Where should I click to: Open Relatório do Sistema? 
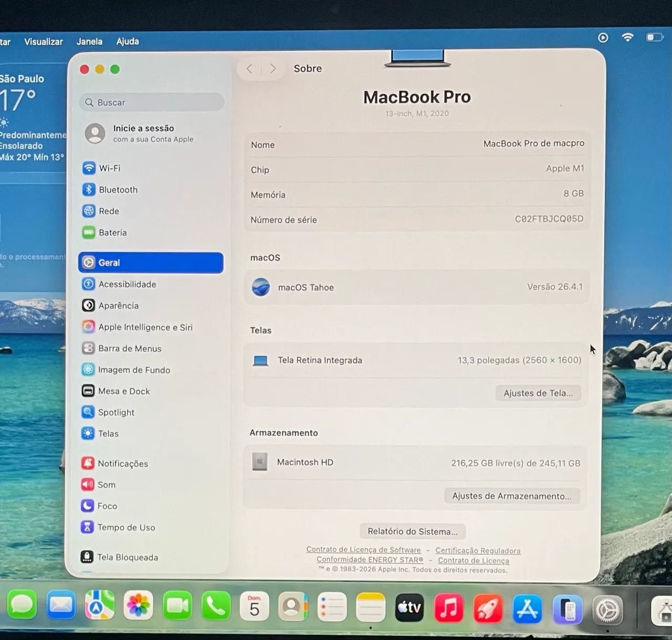[413, 531]
